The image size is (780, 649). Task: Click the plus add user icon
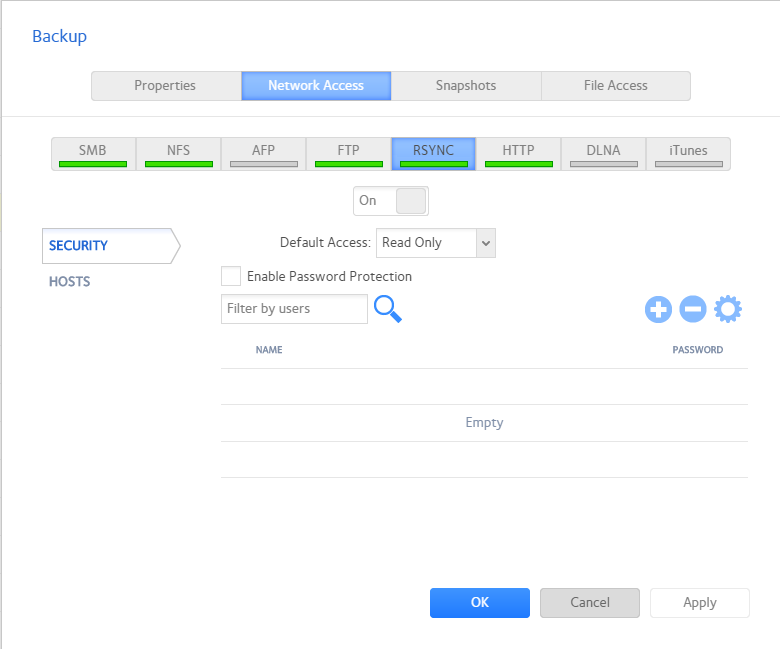[x=658, y=310]
